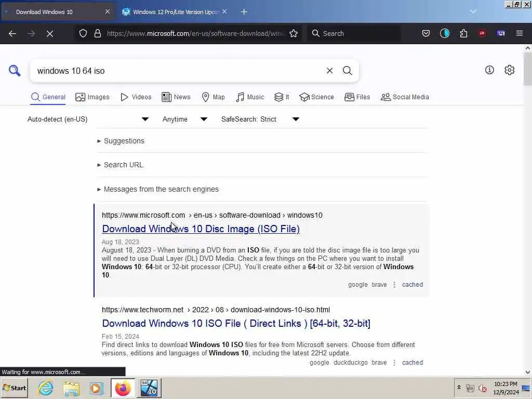Click brave engine on Microsoft result
Screen dimensions: 532x399
click(379, 285)
